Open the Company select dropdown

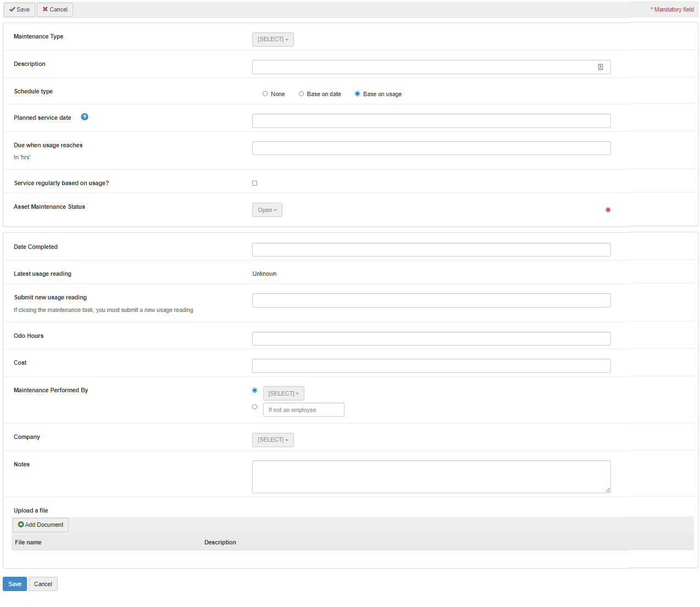click(x=273, y=440)
